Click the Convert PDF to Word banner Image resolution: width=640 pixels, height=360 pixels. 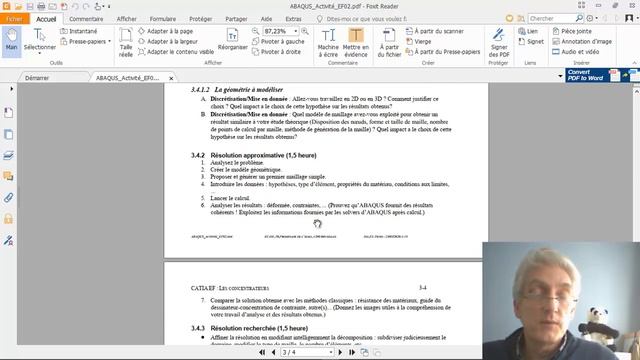[602, 75]
